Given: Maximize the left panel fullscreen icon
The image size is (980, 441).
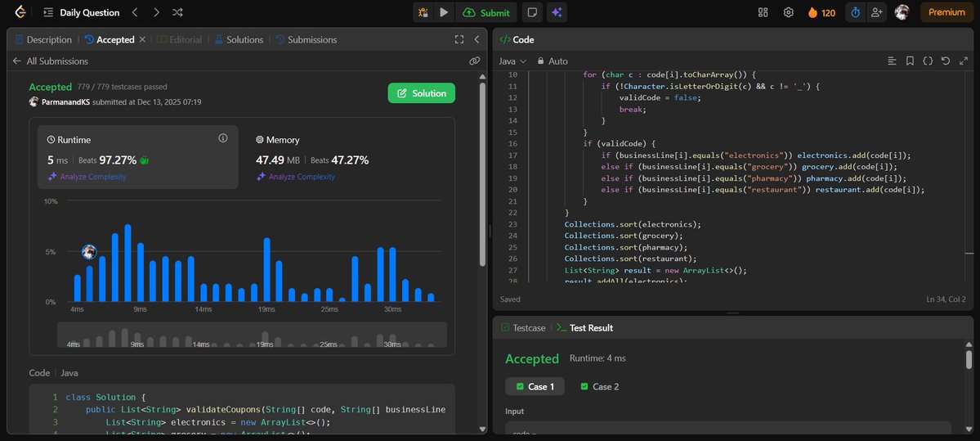Looking at the screenshot, I should [459, 39].
